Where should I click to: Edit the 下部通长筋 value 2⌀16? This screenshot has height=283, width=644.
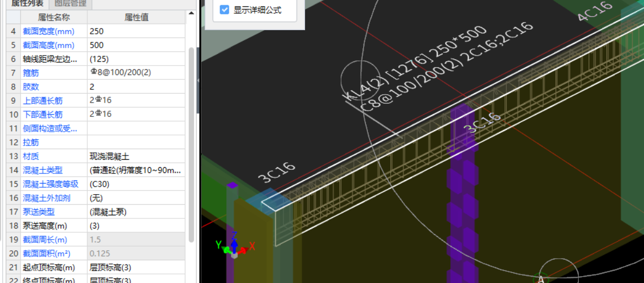tap(136, 114)
